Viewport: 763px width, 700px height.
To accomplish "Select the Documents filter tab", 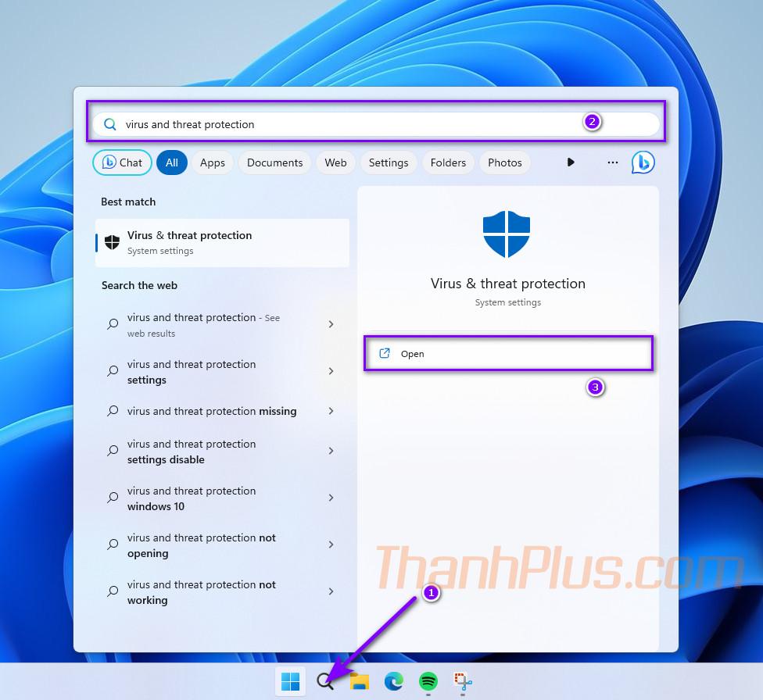I will [x=274, y=162].
